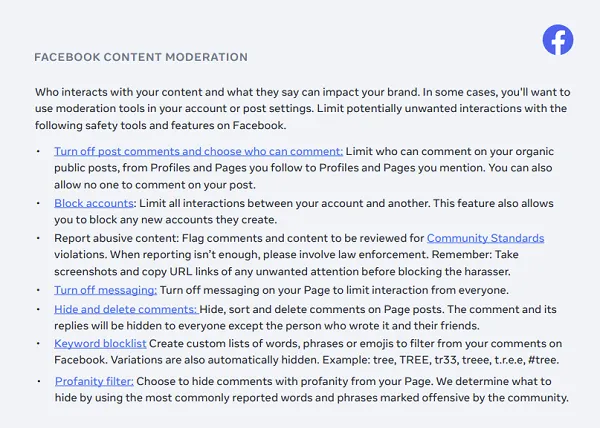Open the Turn off post comments link

point(198,151)
